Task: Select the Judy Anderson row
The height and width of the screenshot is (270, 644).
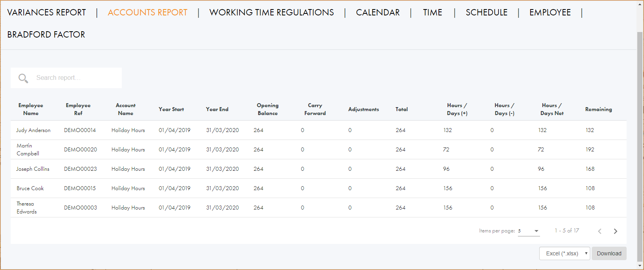Action: click(x=34, y=130)
